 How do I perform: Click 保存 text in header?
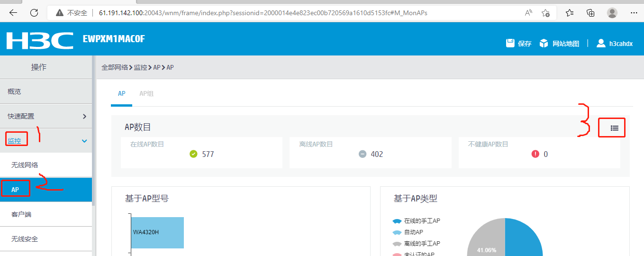[x=525, y=44]
